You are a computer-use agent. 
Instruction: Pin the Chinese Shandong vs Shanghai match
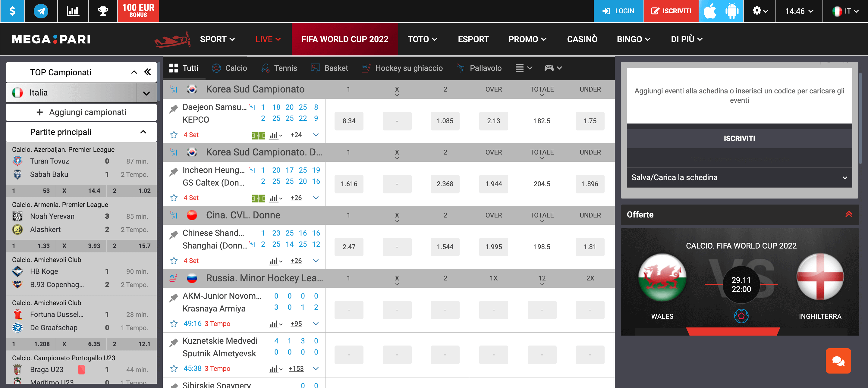[x=173, y=235]
